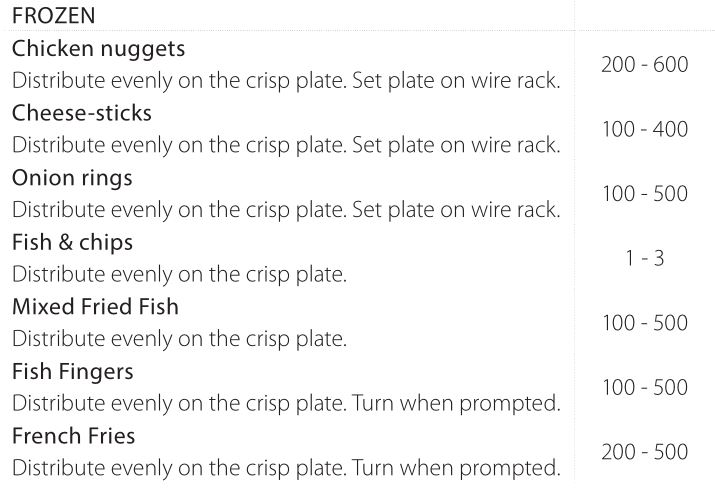Select the Mixed Fried Fish heading

pyautogui.click(x=95, y=307)
